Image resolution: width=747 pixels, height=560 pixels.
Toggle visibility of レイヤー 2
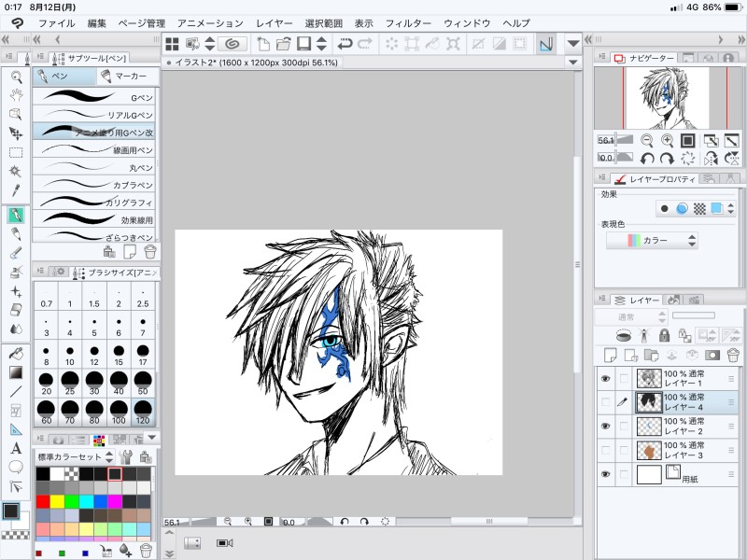pyautogui.click(x=605, y=427)
